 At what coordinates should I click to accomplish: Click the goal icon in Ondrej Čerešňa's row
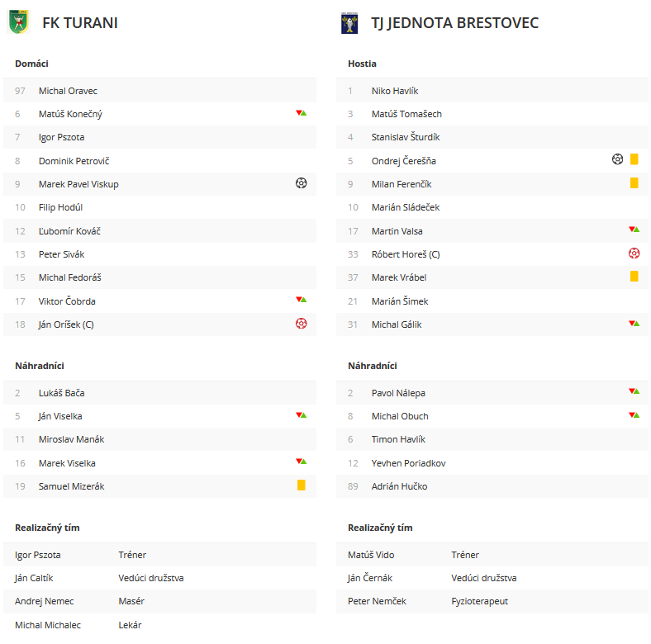[x=617, y=159]
